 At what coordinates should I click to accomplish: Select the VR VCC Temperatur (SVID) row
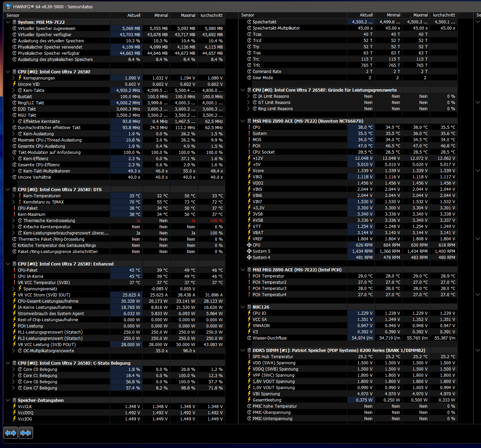point(114,282)
